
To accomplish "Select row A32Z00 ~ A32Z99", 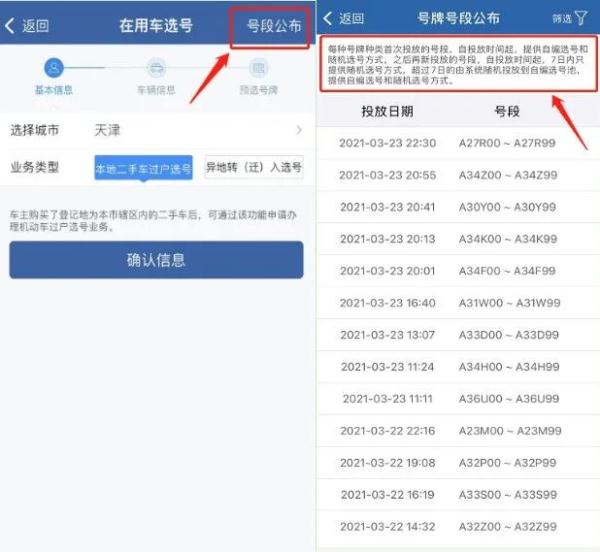I will coord(458,527).
